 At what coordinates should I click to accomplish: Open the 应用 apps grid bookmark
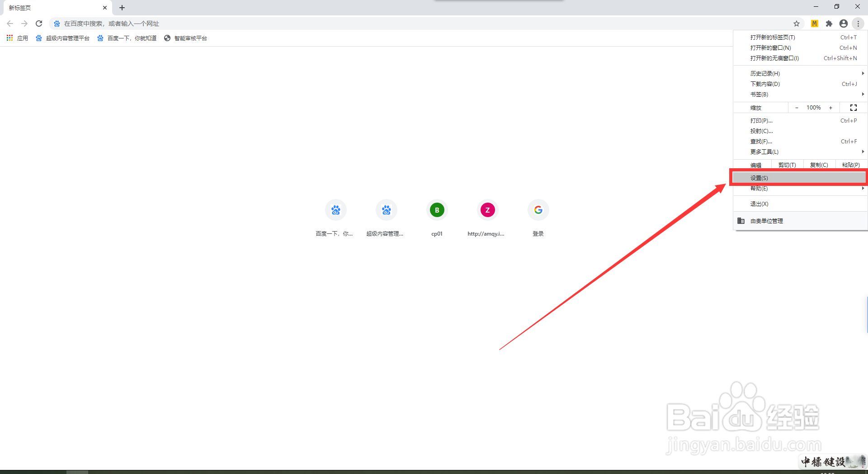point(17,38)
